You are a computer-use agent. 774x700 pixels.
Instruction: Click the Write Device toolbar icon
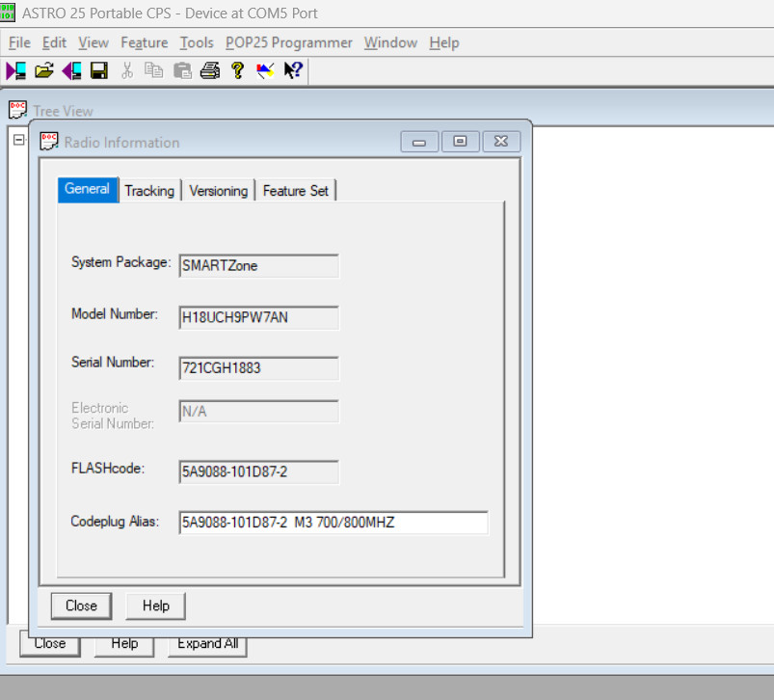coord(71,70)
